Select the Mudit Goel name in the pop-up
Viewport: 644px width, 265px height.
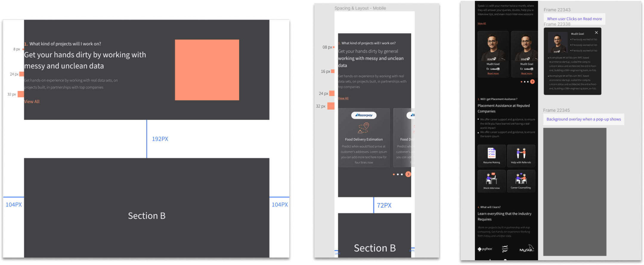coord(578,34)
